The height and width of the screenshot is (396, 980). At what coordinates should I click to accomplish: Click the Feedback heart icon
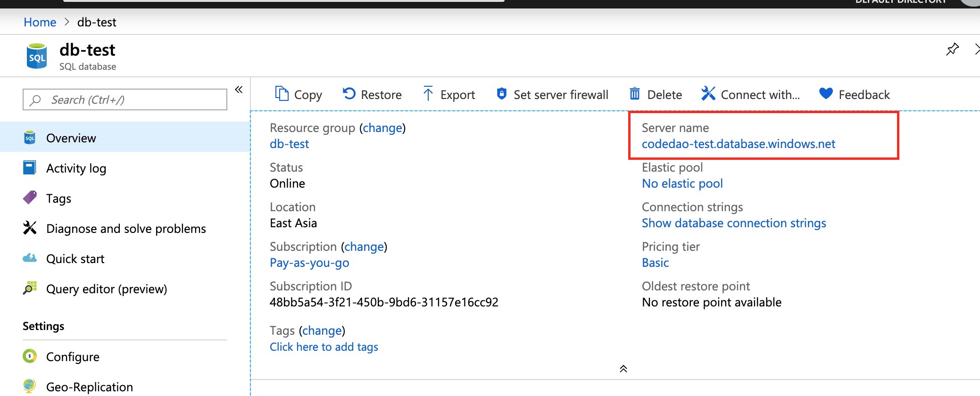pos(826,94)
